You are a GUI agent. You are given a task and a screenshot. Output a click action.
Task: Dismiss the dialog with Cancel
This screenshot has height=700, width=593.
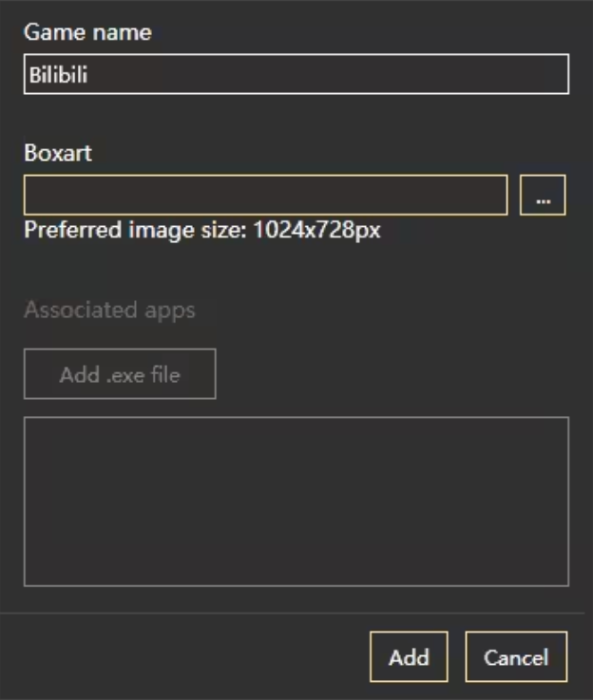tap(516, 656)
